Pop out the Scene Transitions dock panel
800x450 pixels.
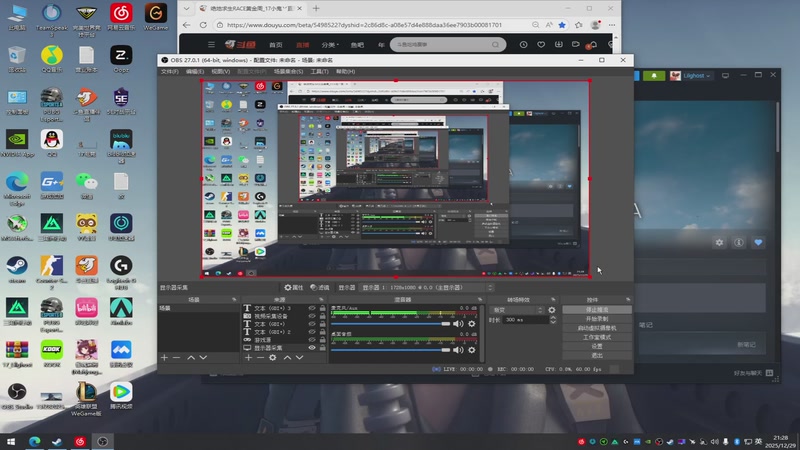[553, 299]
